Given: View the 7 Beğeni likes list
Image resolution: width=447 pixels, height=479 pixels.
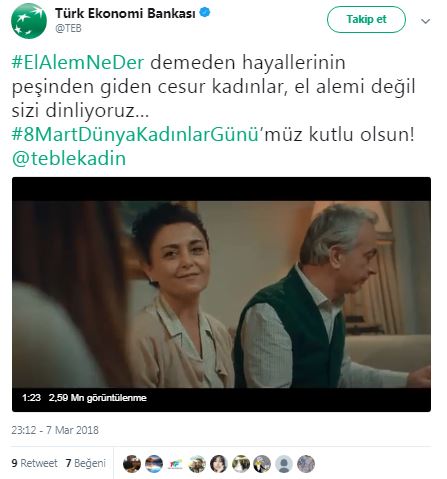Looking at the screenshot, I should 86,463.
